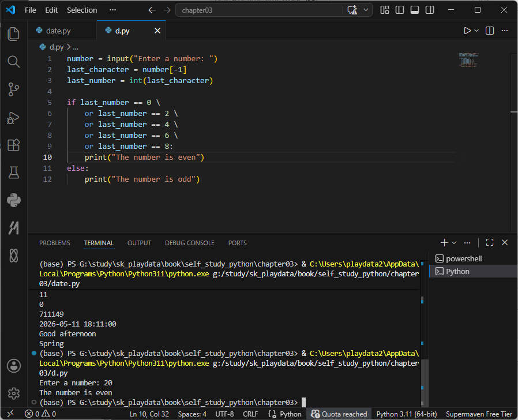Image resolution: width=518 pixels, height=420 pixels.
Task: Open the Edit menu
Action: (x=51, y=10)
